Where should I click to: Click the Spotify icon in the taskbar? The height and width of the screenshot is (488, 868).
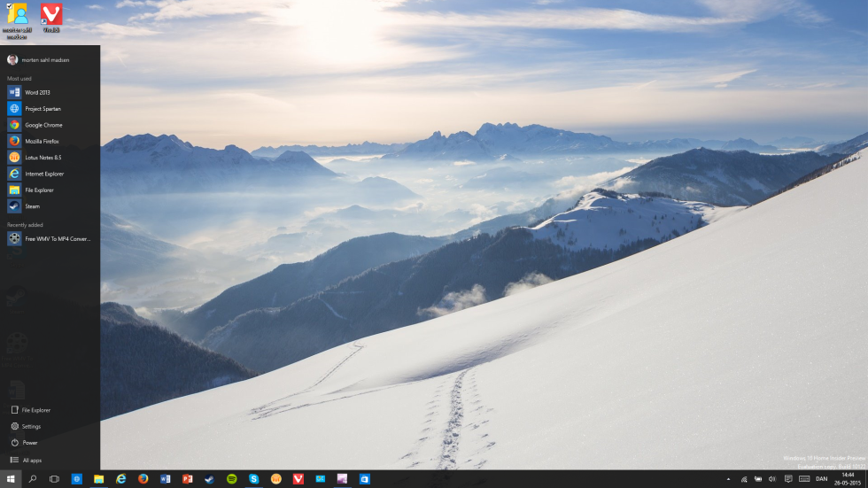[x=232, y=479]
